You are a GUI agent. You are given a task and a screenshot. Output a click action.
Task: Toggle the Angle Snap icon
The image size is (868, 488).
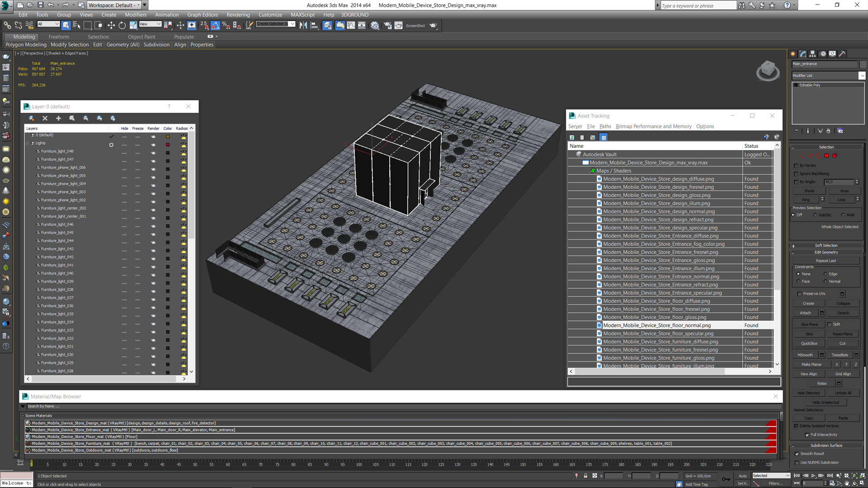[215, 26]
